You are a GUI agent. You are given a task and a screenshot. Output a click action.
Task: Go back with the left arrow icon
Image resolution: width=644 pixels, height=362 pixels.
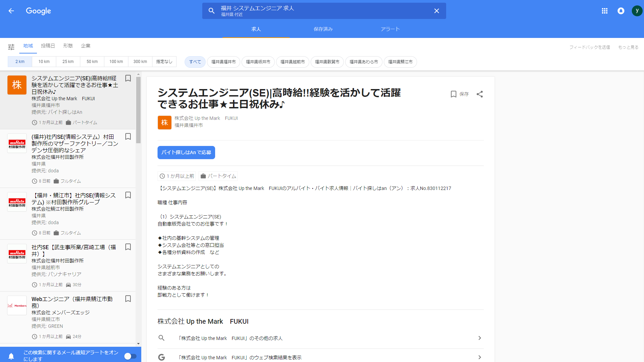[11, 11]
